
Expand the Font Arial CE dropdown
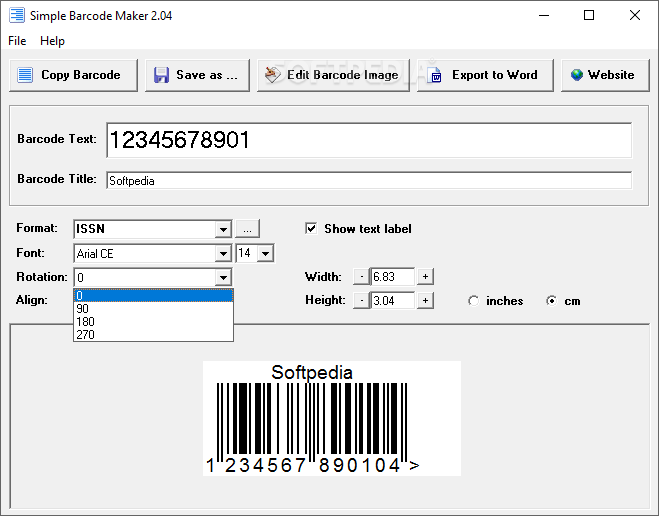click(223, 254)
